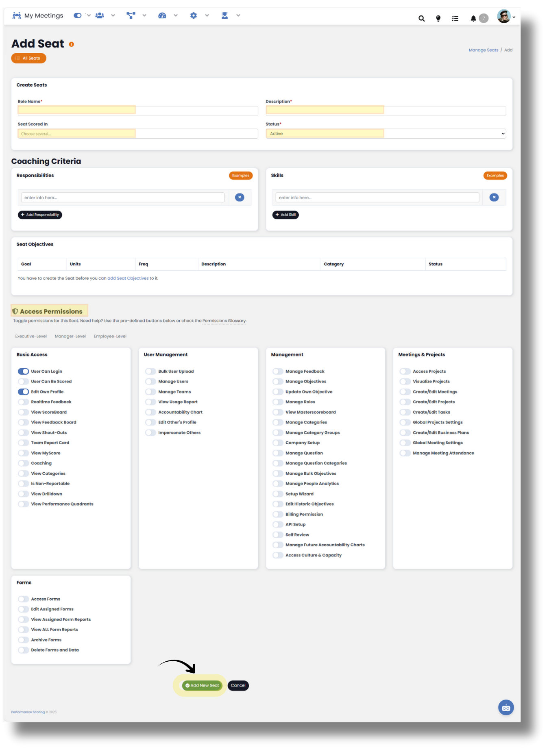Screen dimensions: 549x756
Task: Click the org chart hierarchy icon in the navbar
Action: 131,15
